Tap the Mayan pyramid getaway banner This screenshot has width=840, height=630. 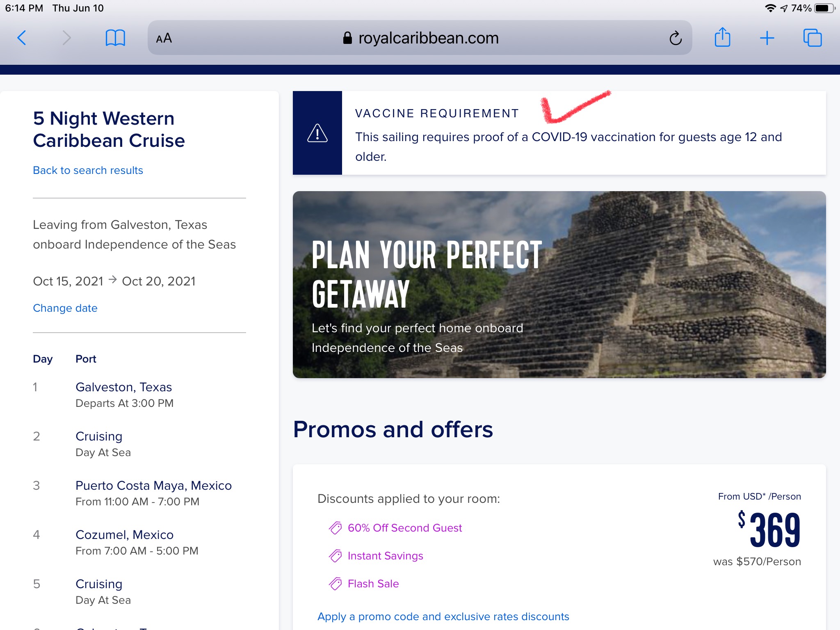(559, 285)
